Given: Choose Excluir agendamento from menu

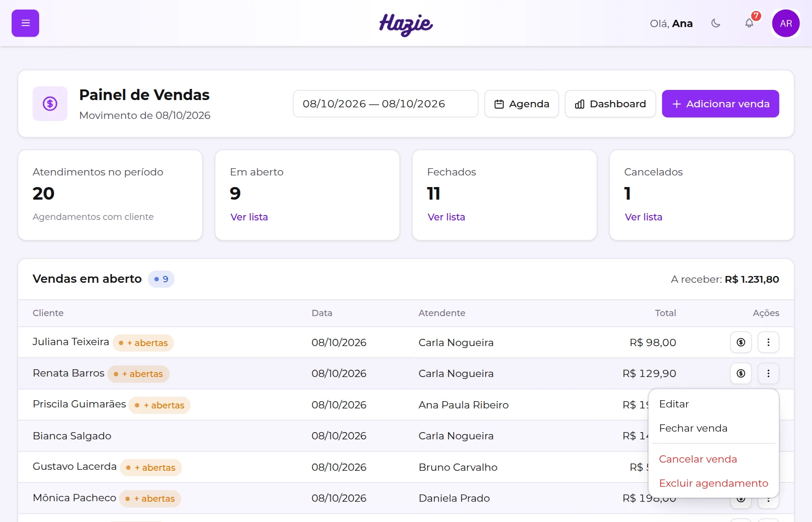Looking at the screenshot, I should (x=713, y=483).
